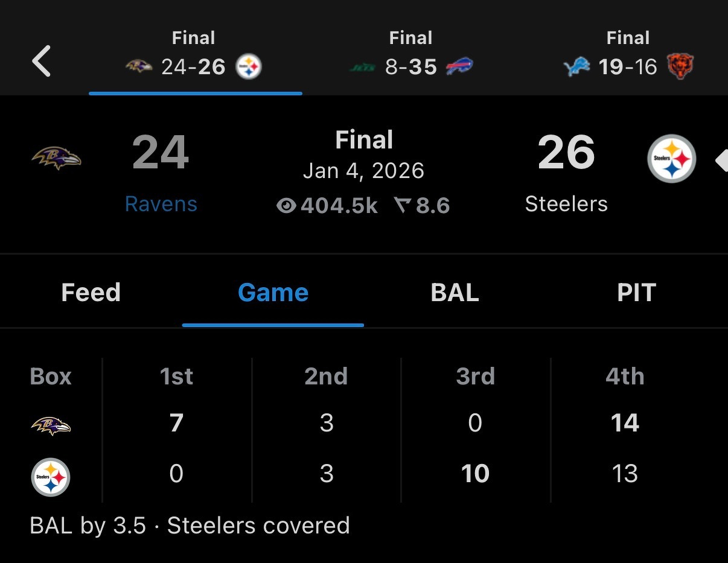
Task: Open the Ravens team link
Action: coord(161,204)
